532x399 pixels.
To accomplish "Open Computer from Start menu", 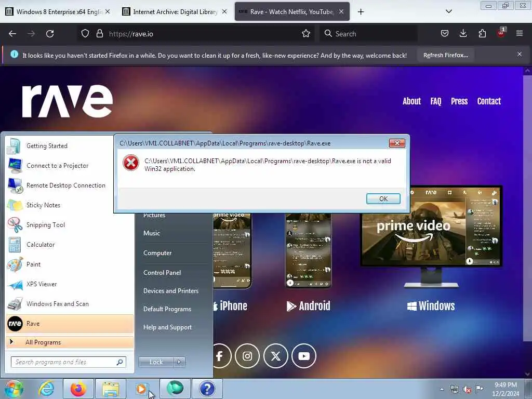I will tap(157, 253).
